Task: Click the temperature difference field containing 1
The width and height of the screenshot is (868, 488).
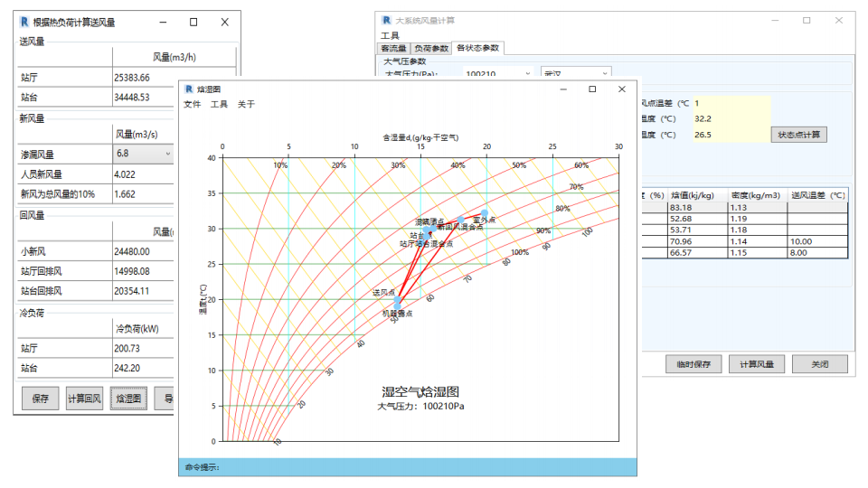Action: pos(731,103)
